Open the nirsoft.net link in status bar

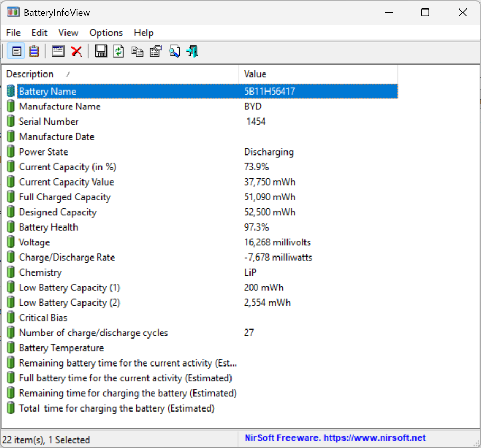(x=335, y=438)
